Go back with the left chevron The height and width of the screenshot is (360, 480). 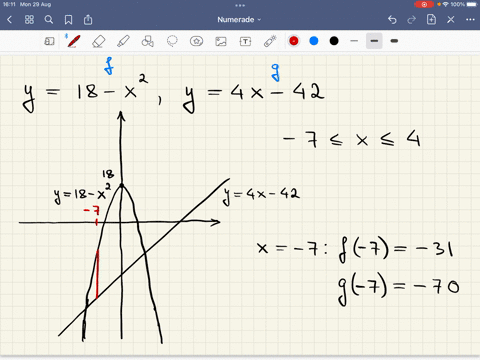(x=9, y=20)
